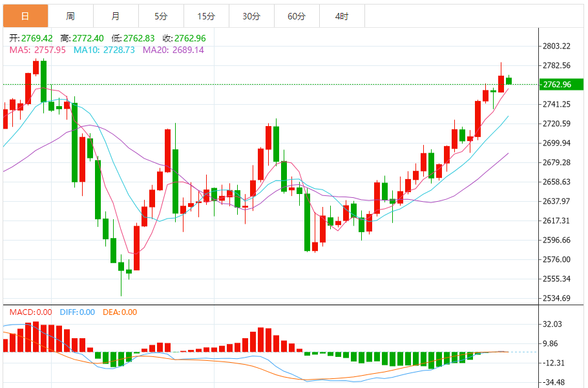
Task: Click the DEA:0.00 indicator label
Action: tap(120, 312)
